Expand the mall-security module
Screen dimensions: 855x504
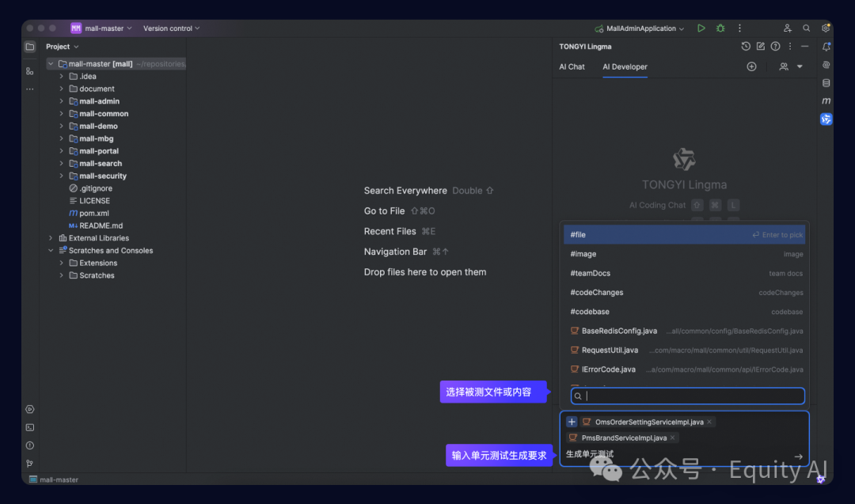tap(61, 176)
